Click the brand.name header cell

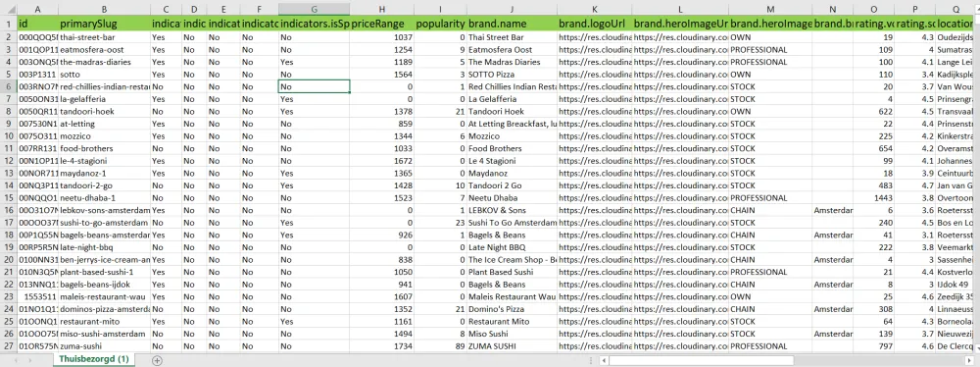[512, 24]
